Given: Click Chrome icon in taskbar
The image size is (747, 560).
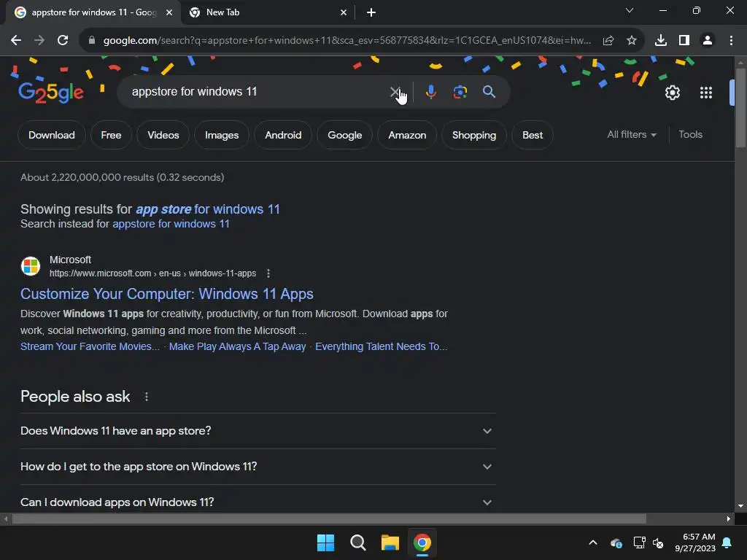Looking at the screenshot, I should tap(422, 542).
